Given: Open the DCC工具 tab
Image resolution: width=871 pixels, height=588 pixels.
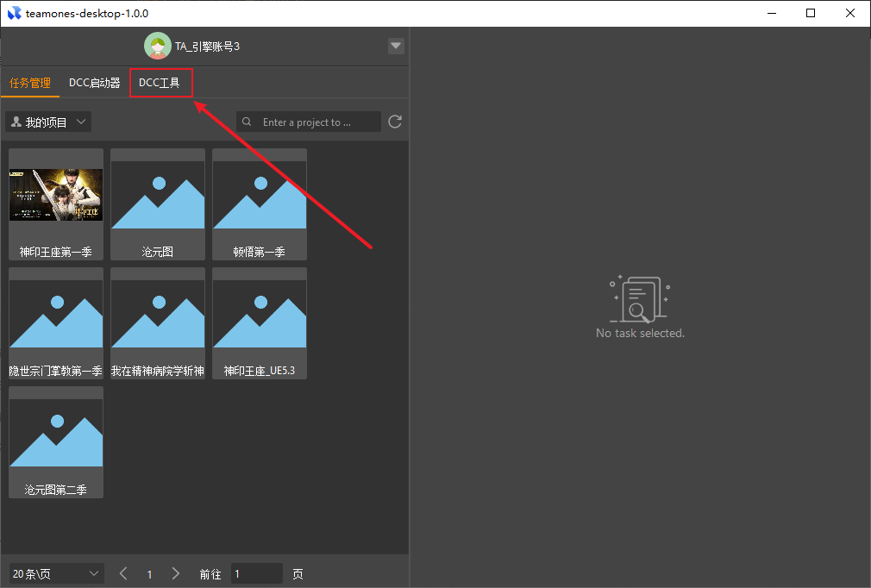Looking at the screenshot, I should [x=160, y=83].
